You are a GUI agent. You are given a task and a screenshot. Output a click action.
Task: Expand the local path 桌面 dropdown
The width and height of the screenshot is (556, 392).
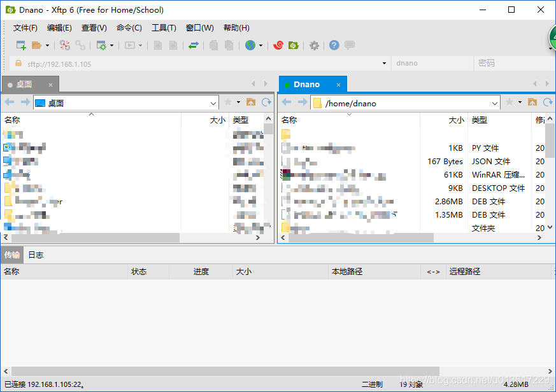[213, 103]
